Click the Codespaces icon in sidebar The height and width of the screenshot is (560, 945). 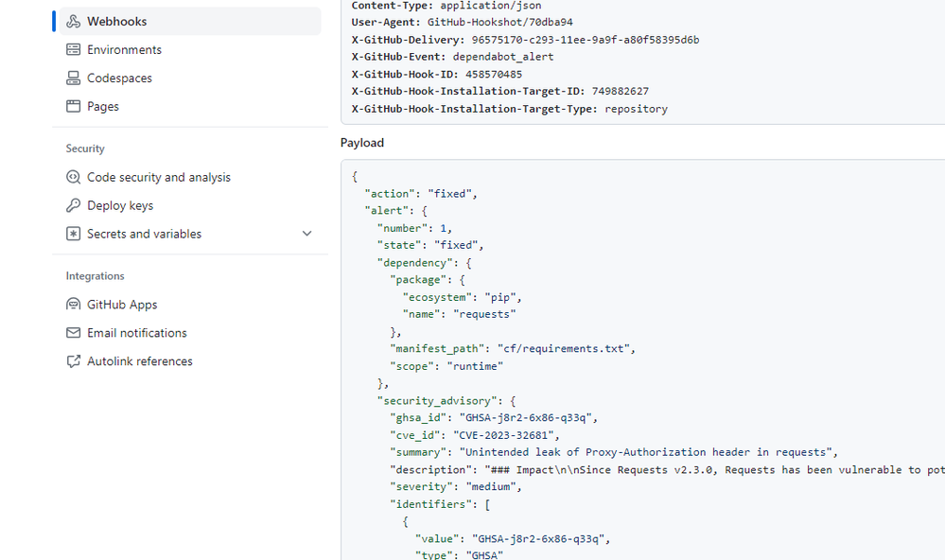point(73,78)
